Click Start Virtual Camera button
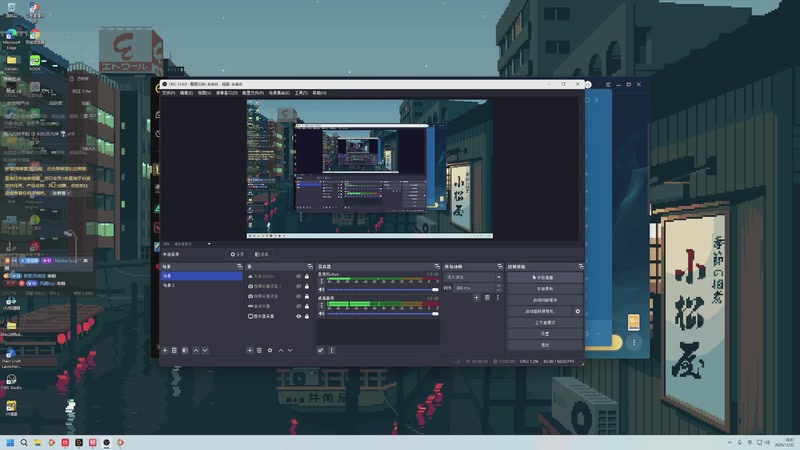Viewport: 800px width, 450px height. 539,311
